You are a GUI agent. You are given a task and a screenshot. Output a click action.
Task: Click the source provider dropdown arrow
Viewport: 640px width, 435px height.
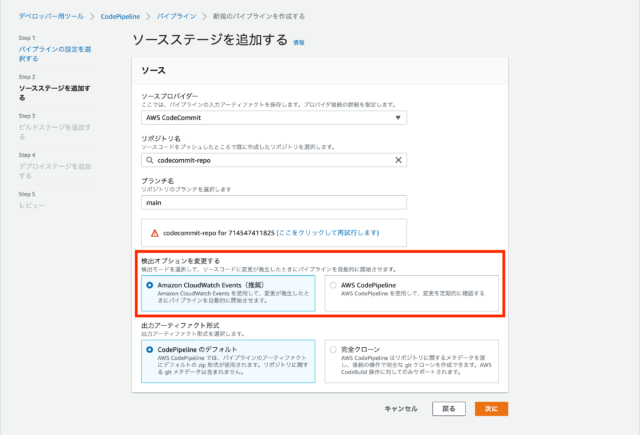[x=398, y=117]
